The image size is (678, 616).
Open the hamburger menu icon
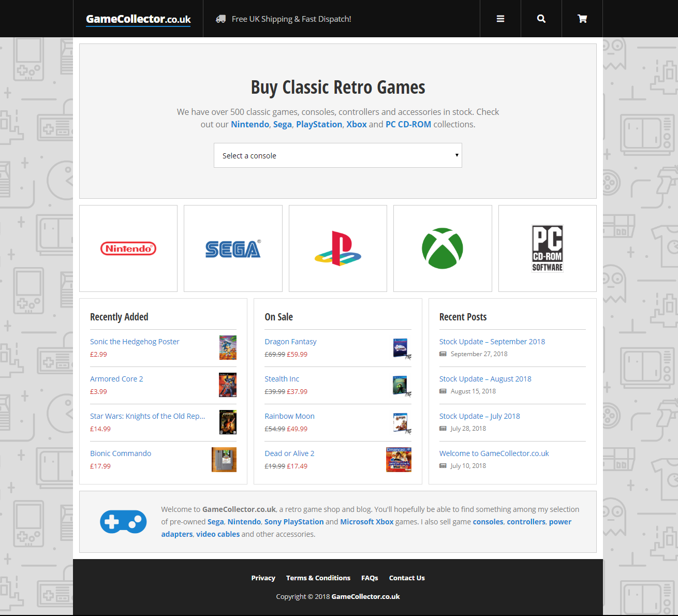coord(500,19)
